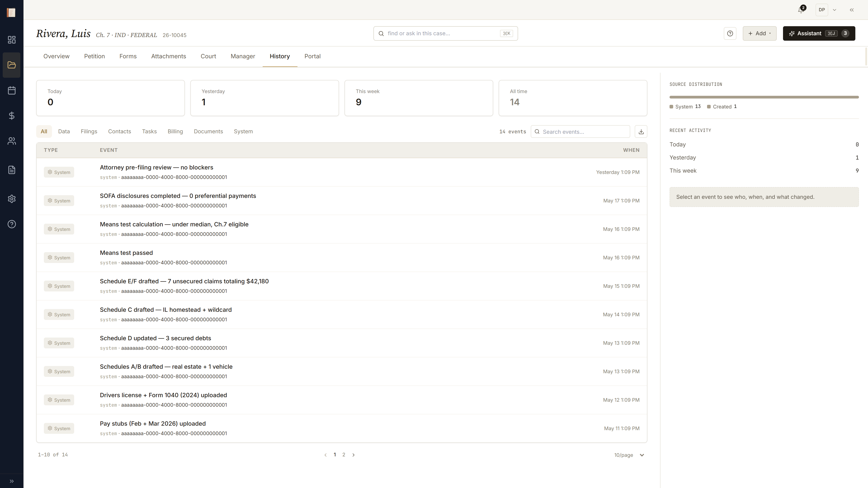Download events with the export icon

point(641,132)
